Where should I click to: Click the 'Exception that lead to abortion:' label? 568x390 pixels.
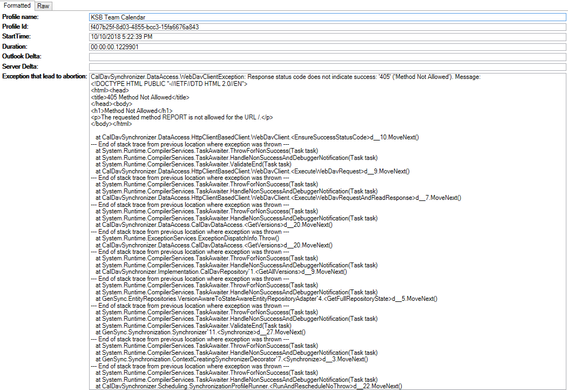pyautogui.click(x=45, y=76)
